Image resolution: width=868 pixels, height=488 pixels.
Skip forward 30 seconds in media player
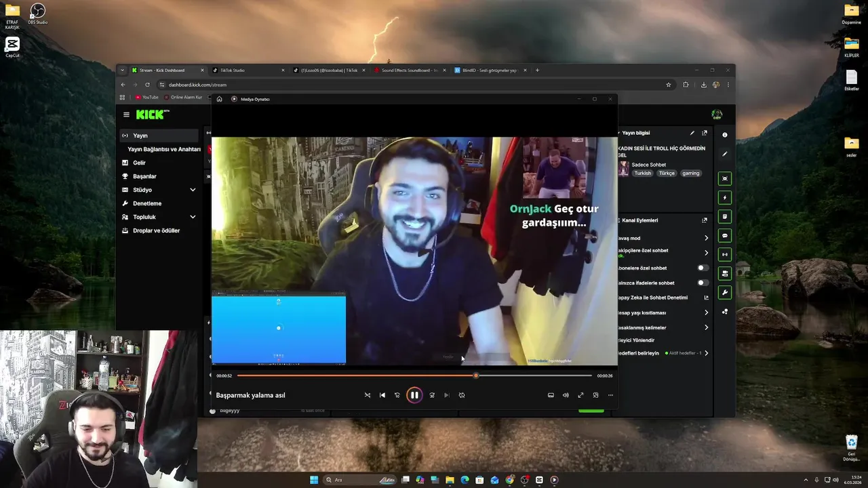432,395
